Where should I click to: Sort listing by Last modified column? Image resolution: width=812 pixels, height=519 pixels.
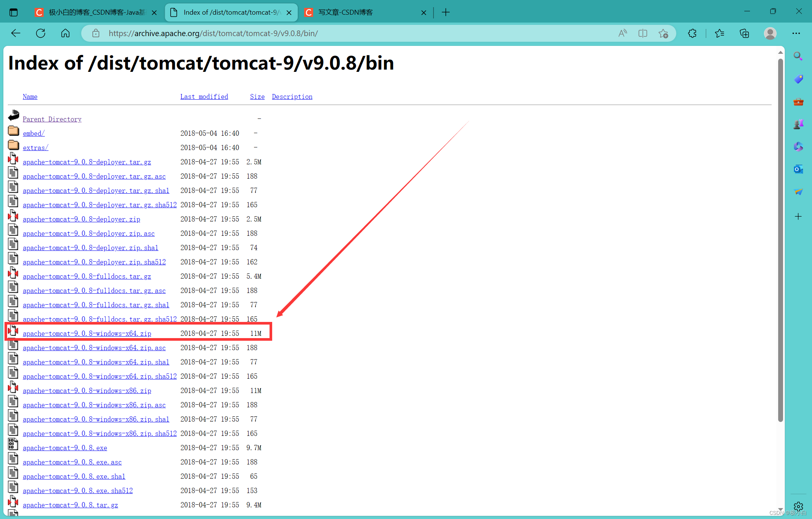pyautogui.click(x=204, y=97)
